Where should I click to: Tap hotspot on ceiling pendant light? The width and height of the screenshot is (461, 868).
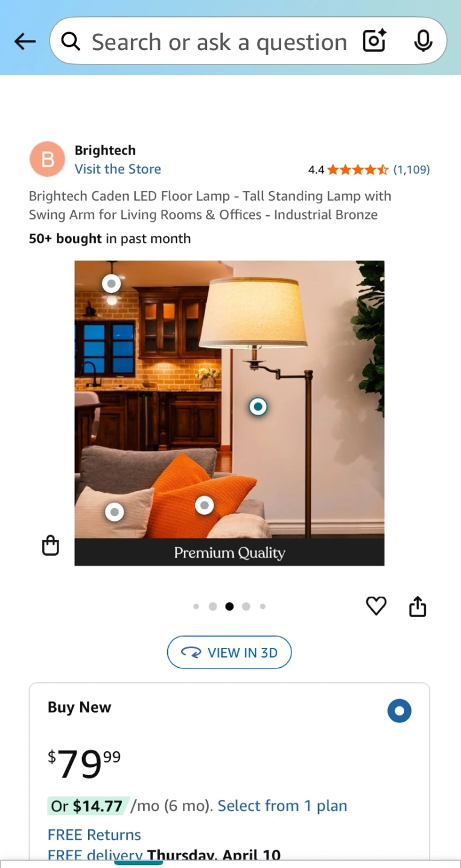[111, 283]
